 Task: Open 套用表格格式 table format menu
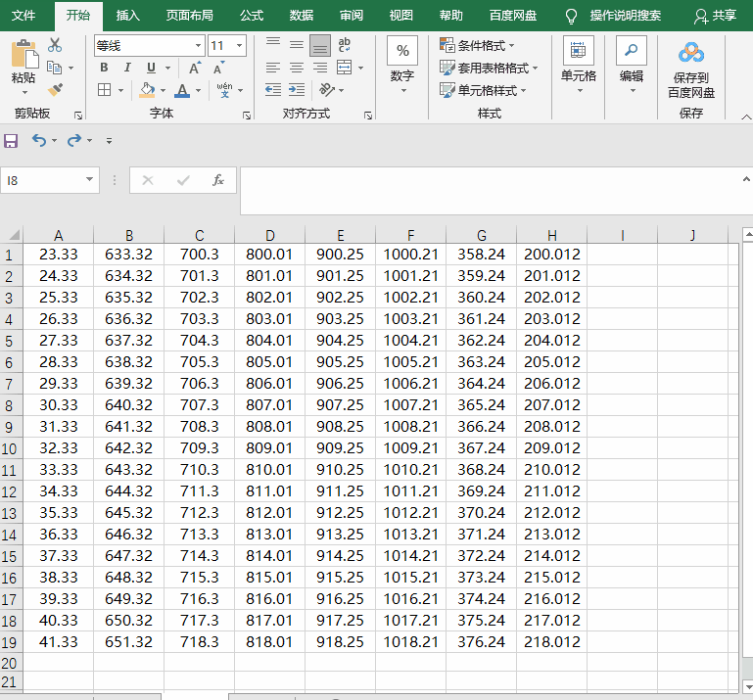pyautogui.click(x=489, y=69)
